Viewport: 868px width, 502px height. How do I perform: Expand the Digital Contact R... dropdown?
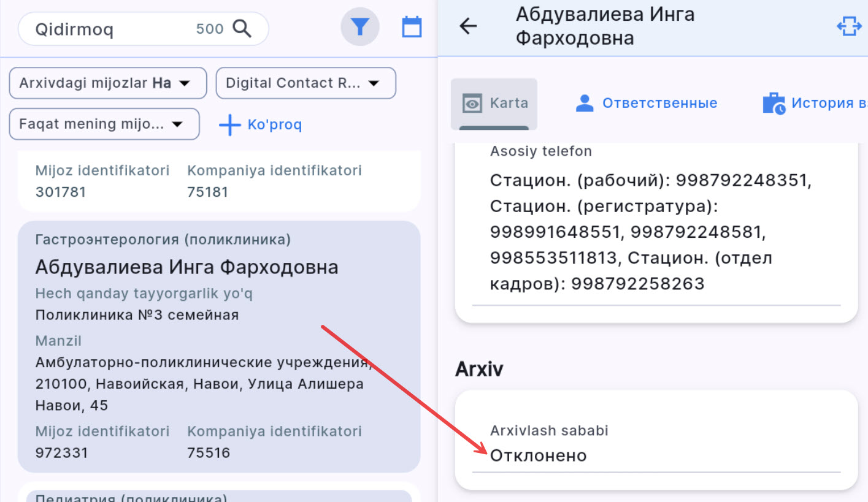pyautogui.click(x=305, y=83)
